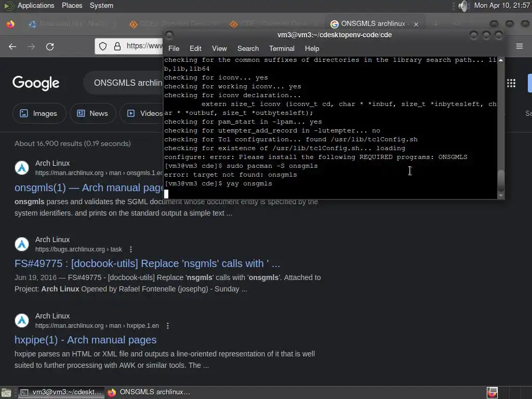Viewport: 532px width, 399px height.
Task: Close the ONSGMLS archlinux browser tab
Action: click(x=416, y=24)
